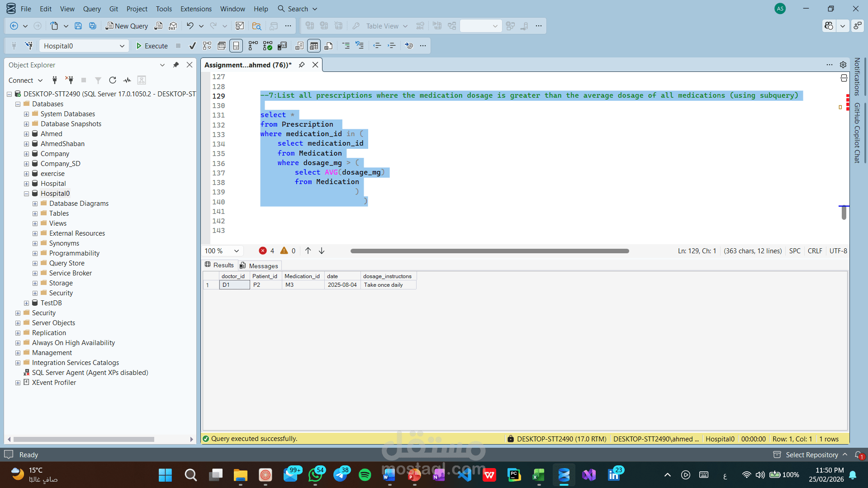Viewport: 868px width, 488px height.
Task: Click the Parse checkmark icon
Action: pyautogui.click(x=193, y=46)
